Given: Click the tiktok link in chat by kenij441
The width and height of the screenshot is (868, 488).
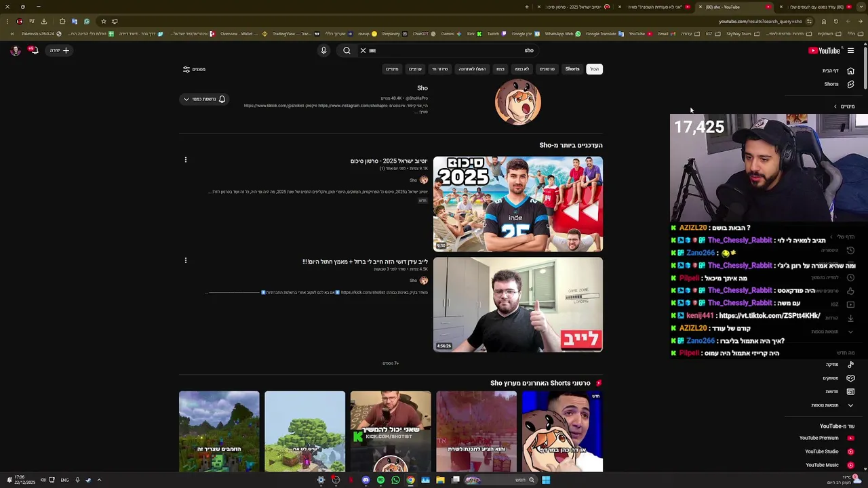Looking at the screenshot, I should click(769, 316).
